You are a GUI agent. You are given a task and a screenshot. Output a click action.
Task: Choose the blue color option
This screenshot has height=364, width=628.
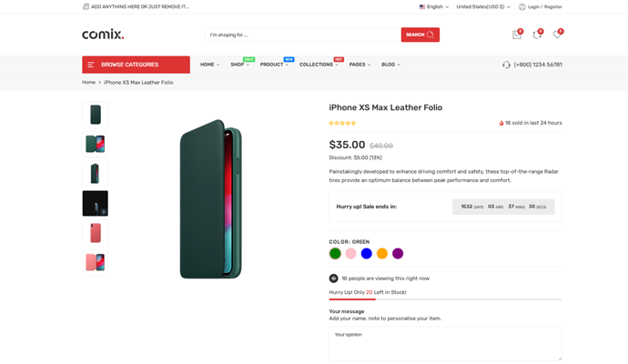pyautogui.click(x=366, y=254)
